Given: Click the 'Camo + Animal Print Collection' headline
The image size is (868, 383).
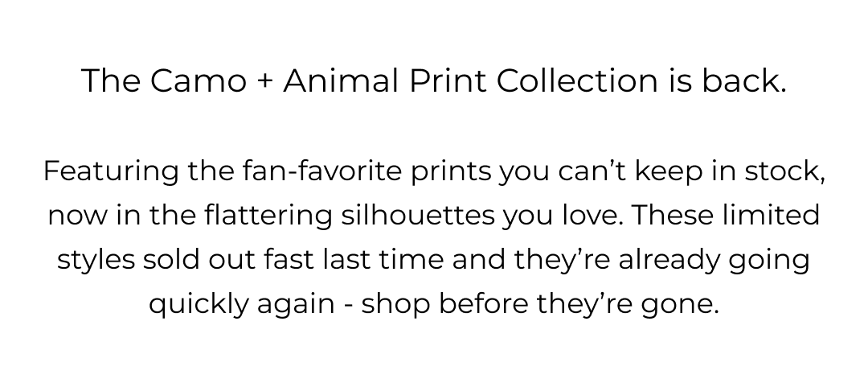Looking at the screenshot, I should pos(434,80).
